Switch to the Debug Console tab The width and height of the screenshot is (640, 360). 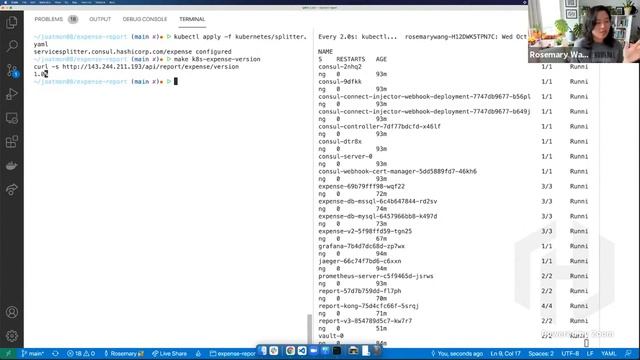coord(145,19)
